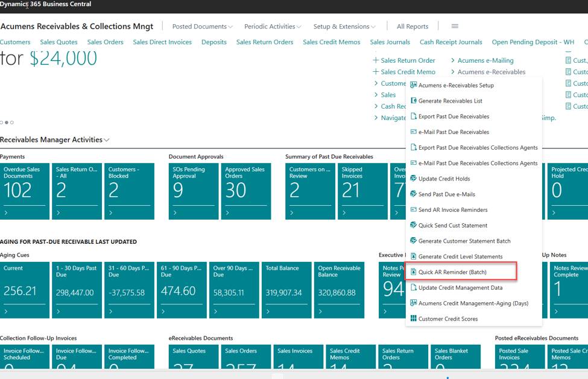The width and height of the screenshot is (588, 379).
Task: Click e-Mail Past Due Receivables icon
Action: (x=413, y=132)
